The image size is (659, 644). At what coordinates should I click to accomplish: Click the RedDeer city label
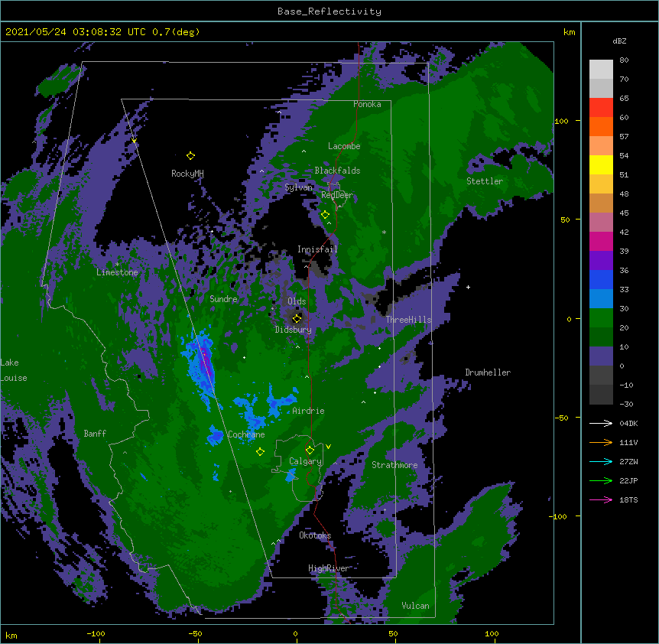[337, 195]
